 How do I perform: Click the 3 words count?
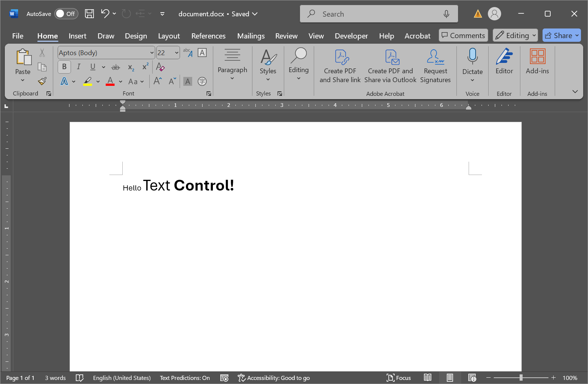[55, 378]
